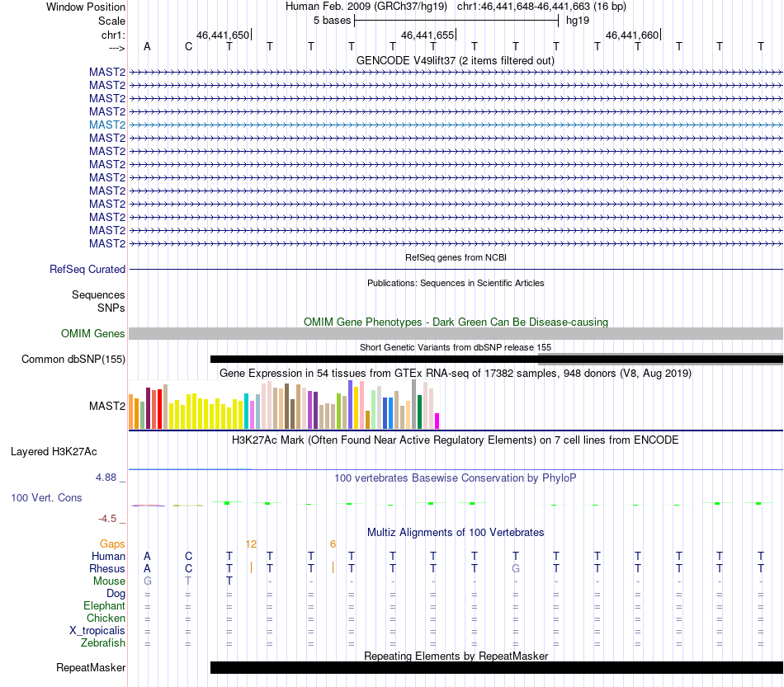The height and width of the screenshot is (687, 784).
Task: Open the Layered H3K27Ac track label
Action: tap(54, 452)
